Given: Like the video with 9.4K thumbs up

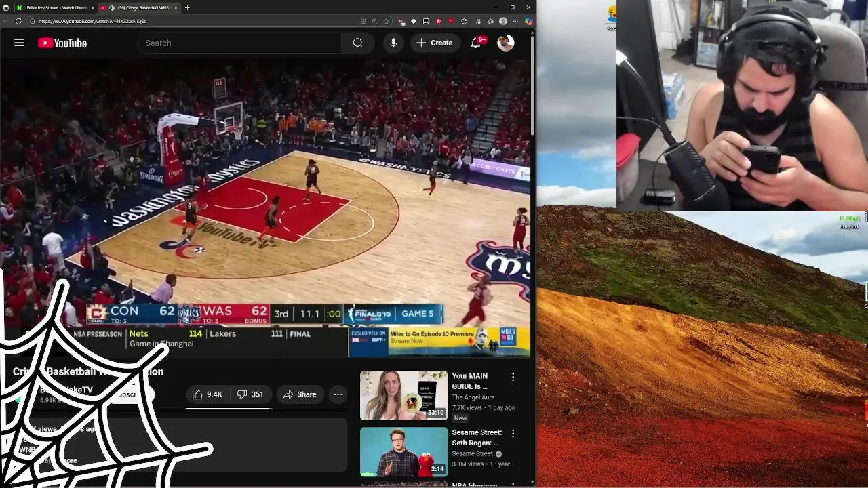Looking at the screenshot, I should [208, 394].
